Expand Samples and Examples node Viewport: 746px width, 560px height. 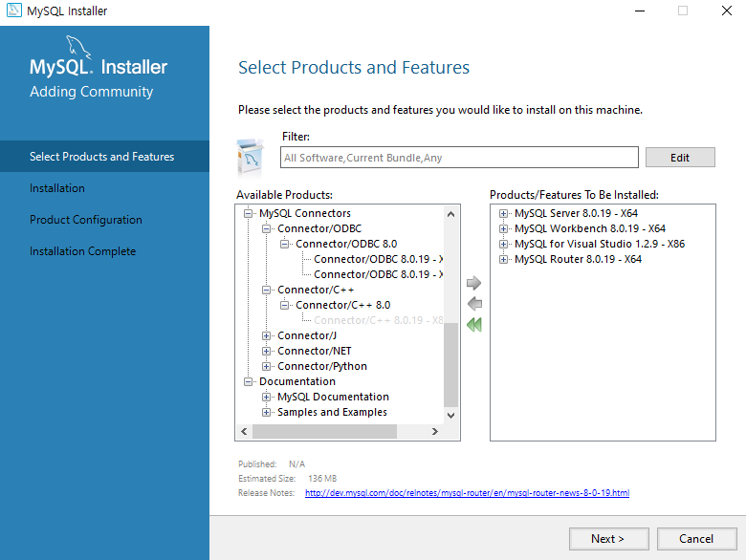(x=267, y=412)
